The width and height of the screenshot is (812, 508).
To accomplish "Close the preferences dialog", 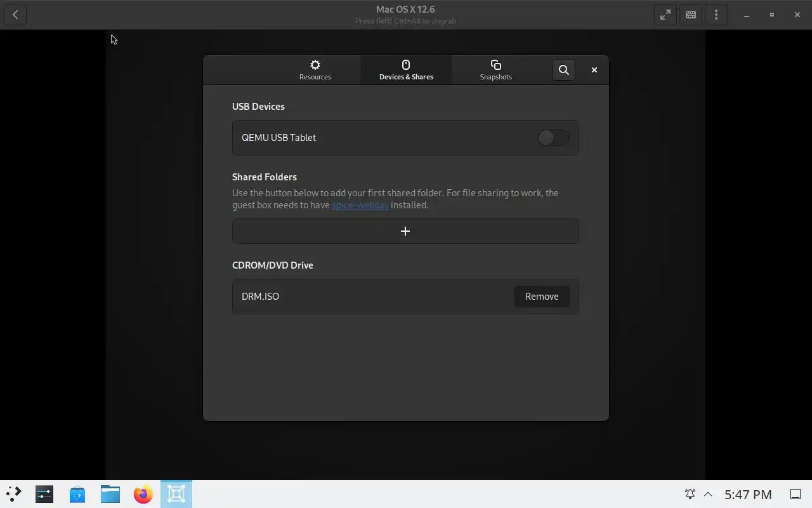I will [594, 70].
